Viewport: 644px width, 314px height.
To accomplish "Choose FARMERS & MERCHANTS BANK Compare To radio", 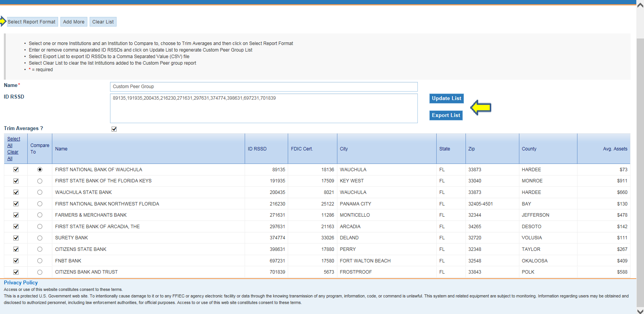I will click(40, 215).
